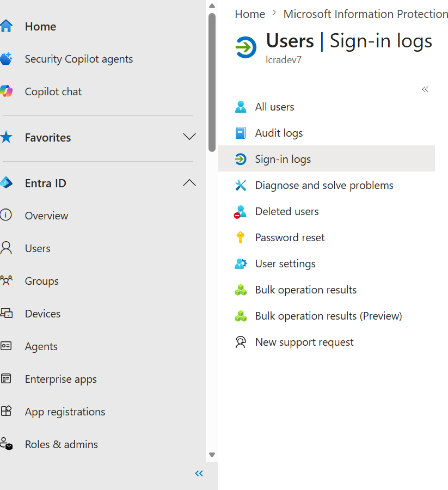The height and width of the screenshot is (490, 448).
Task: Open Roles & admins label
Action: click(x=61, y=444)
